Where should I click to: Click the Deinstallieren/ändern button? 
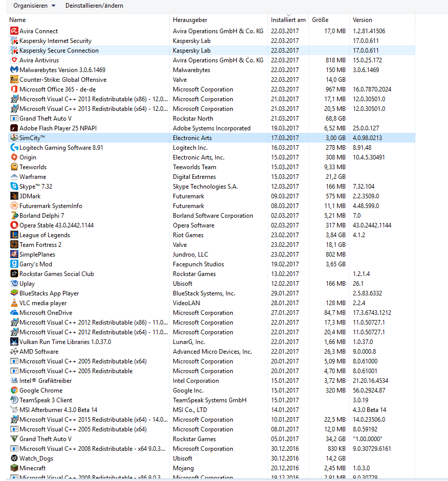pyautogui.click(x=94, y=6)
